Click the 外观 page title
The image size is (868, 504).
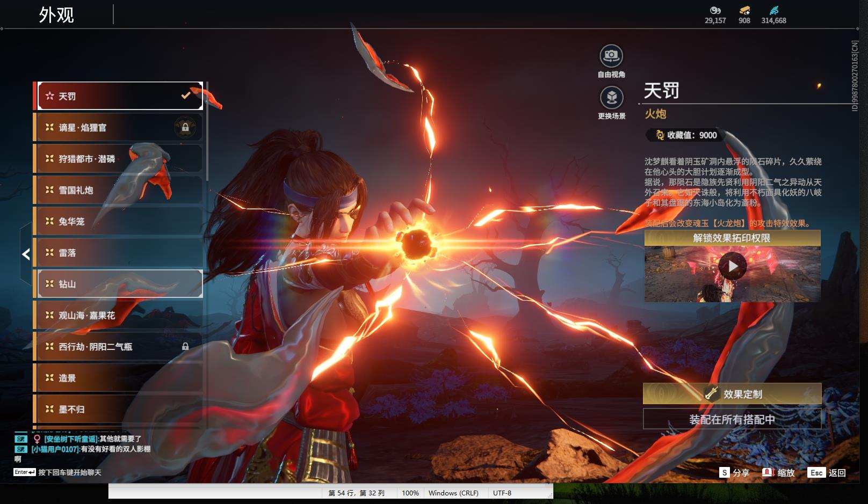[x=56, y=15]
